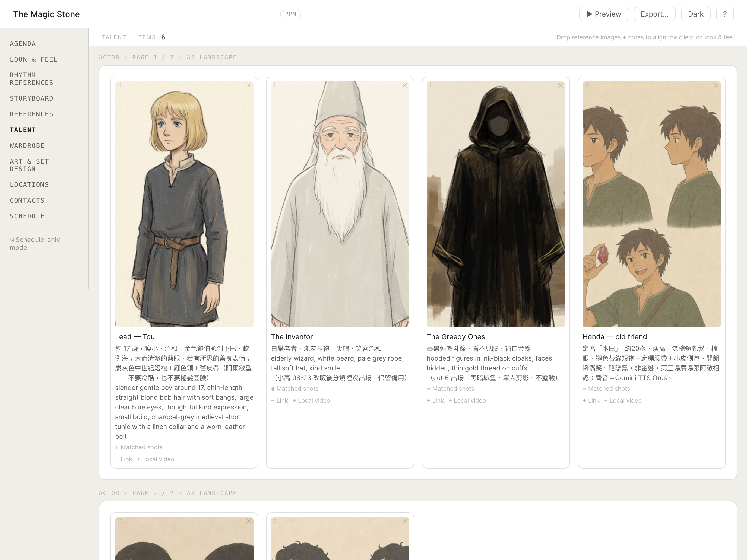Open Matched shots for Honda — old friend
Viewport: 747px width, 560px height.
click(606, 389)
